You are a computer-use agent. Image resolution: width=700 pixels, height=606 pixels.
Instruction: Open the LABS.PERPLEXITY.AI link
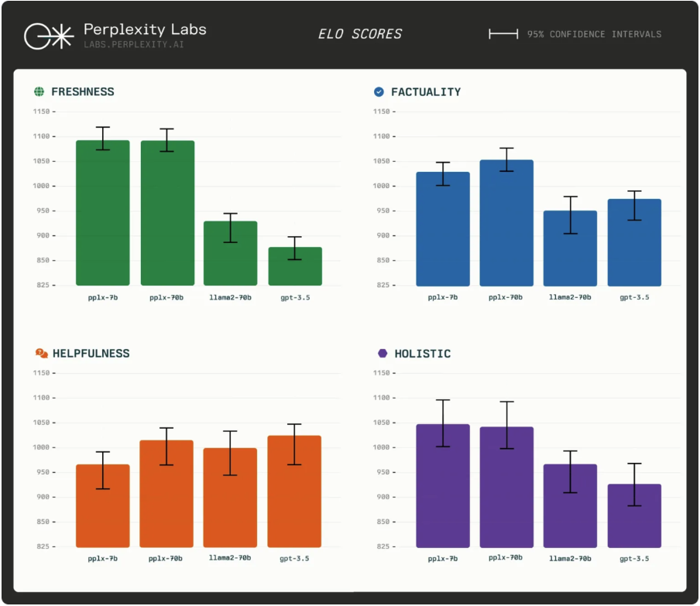pos(134,45)
